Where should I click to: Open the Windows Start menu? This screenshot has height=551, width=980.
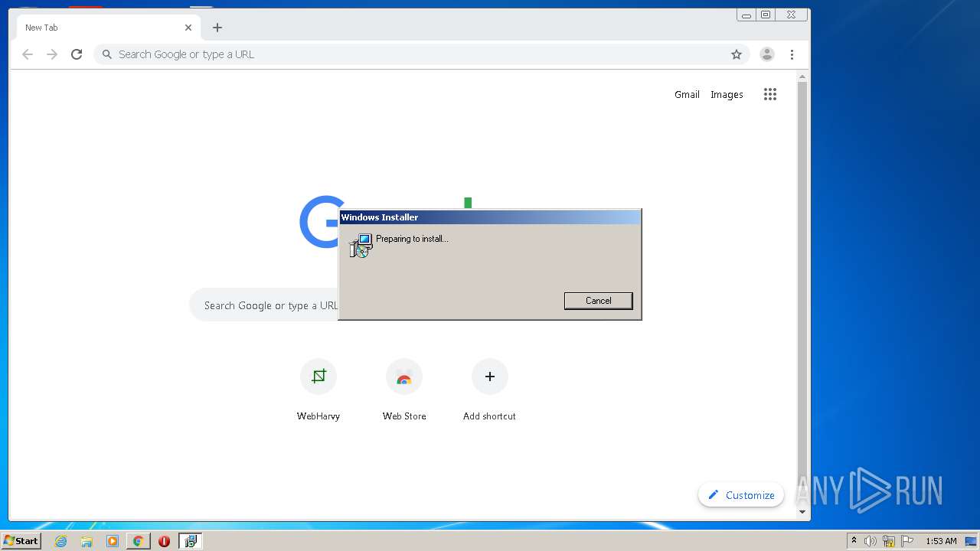click(21, 541)
